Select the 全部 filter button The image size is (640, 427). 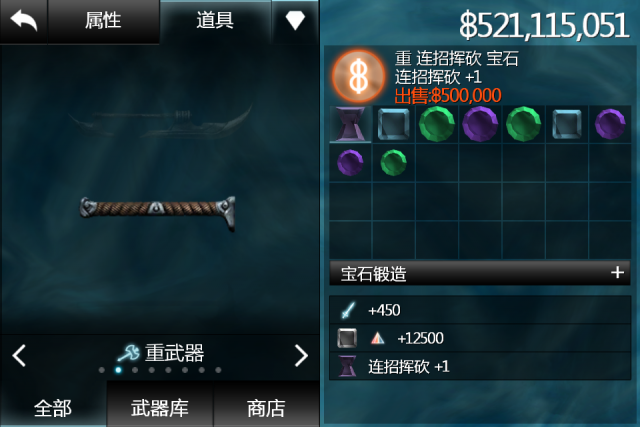[53, 407]
